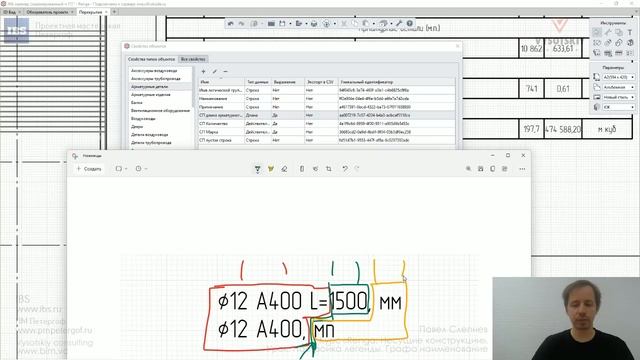Toggle ruler in Snipping Tool

[302, 169]
